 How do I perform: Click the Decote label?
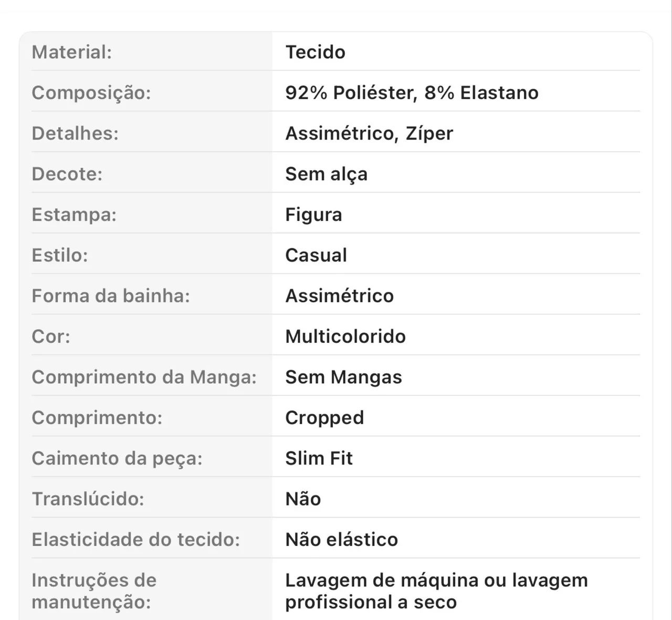67,174
